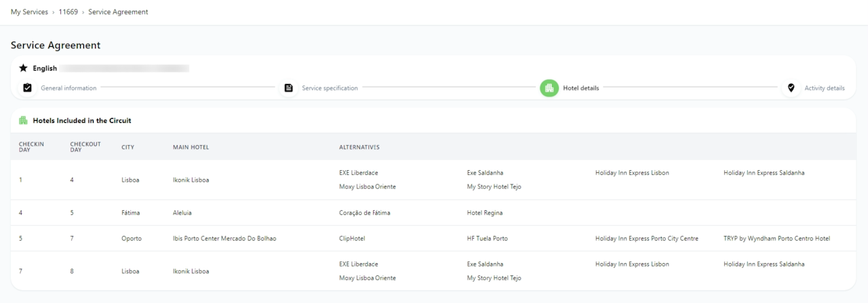The image size is (868, 303).
Task: Open My Services breadcrumb link
Action: point(29,12)
